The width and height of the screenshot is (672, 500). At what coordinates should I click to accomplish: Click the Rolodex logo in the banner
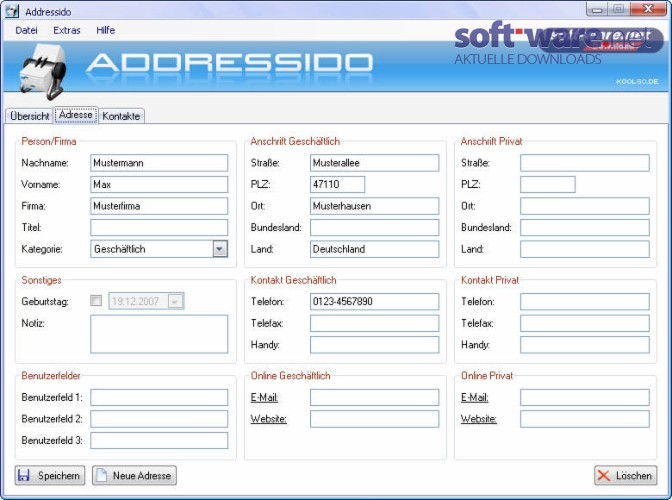tap(43, 72)
